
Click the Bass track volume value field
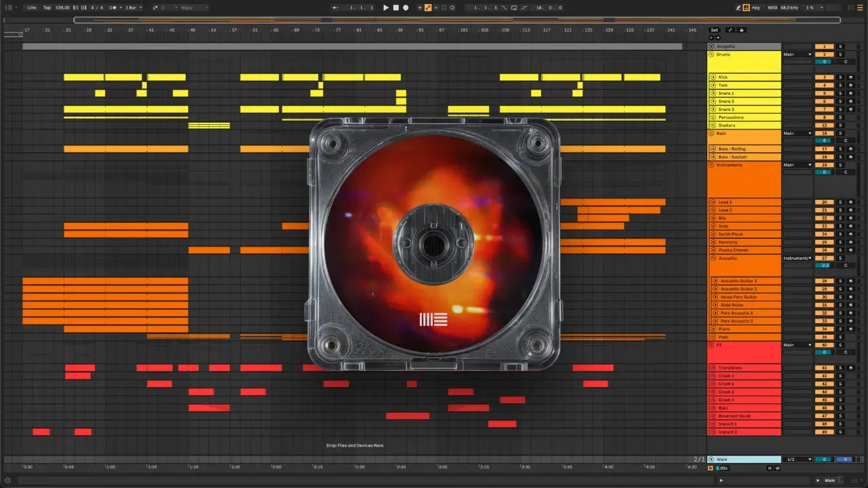pyautogui.click(x=824, y=141)
